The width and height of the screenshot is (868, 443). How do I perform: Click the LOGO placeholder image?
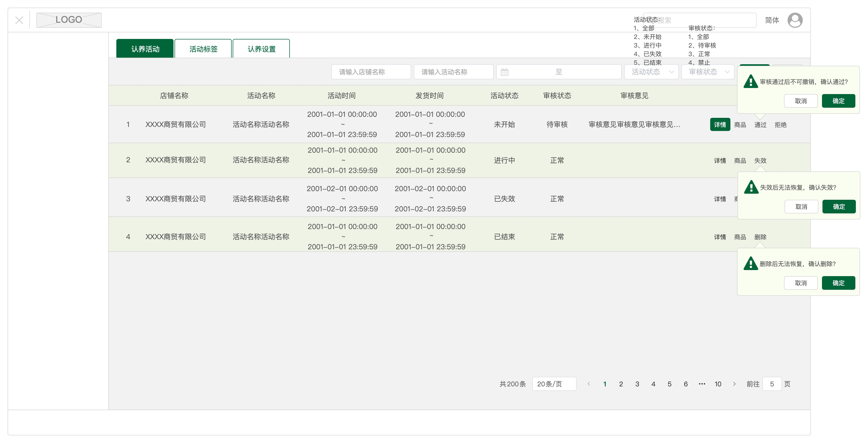pyautogui.click(x=69, y=20)
